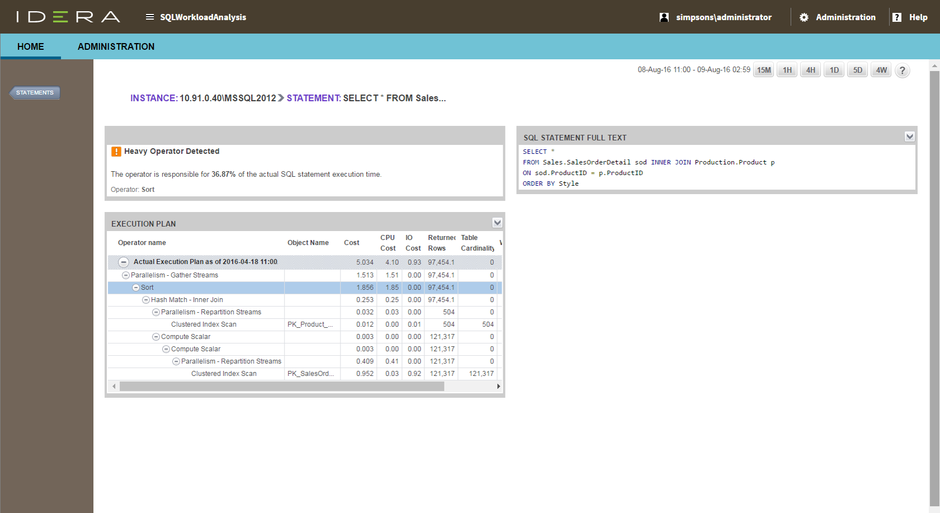Click the 5.034 total cost cell
Screen dimensions: 940x513
pyautogui.click(x=364, y=262)
